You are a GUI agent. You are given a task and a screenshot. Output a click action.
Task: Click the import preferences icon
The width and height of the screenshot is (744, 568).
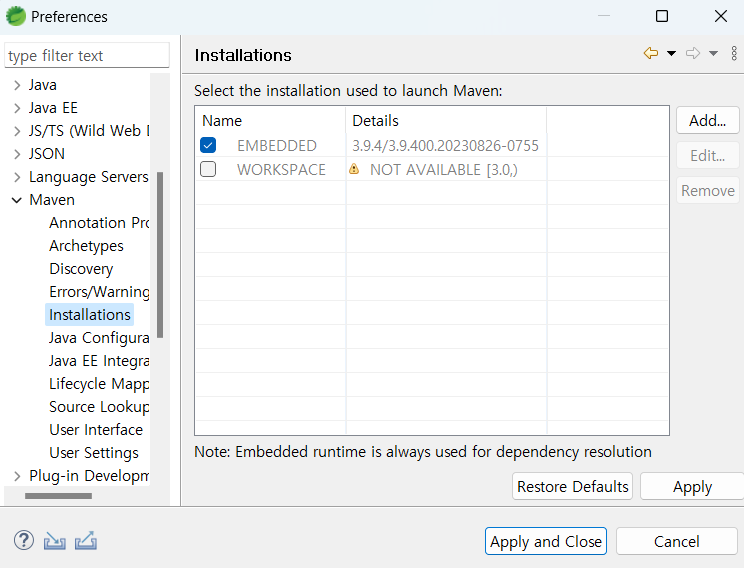(x=55, y=540)
